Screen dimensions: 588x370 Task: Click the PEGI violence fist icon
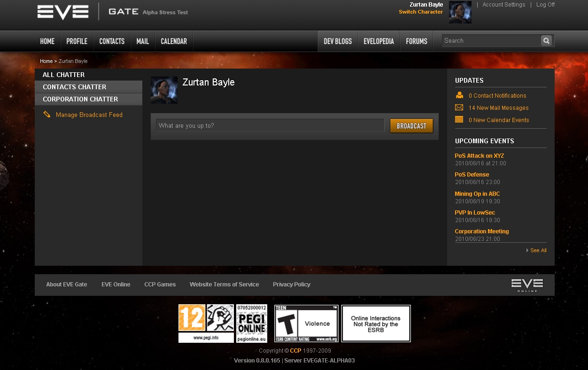point(220,318)
